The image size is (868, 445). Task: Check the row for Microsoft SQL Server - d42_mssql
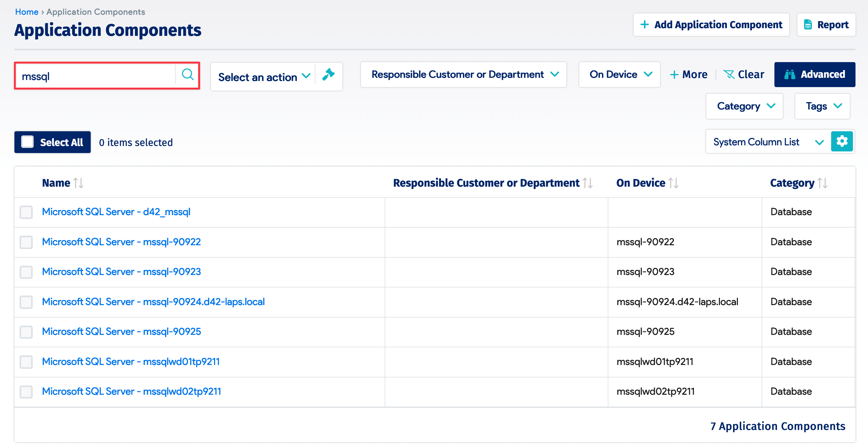tap(26, 212)
